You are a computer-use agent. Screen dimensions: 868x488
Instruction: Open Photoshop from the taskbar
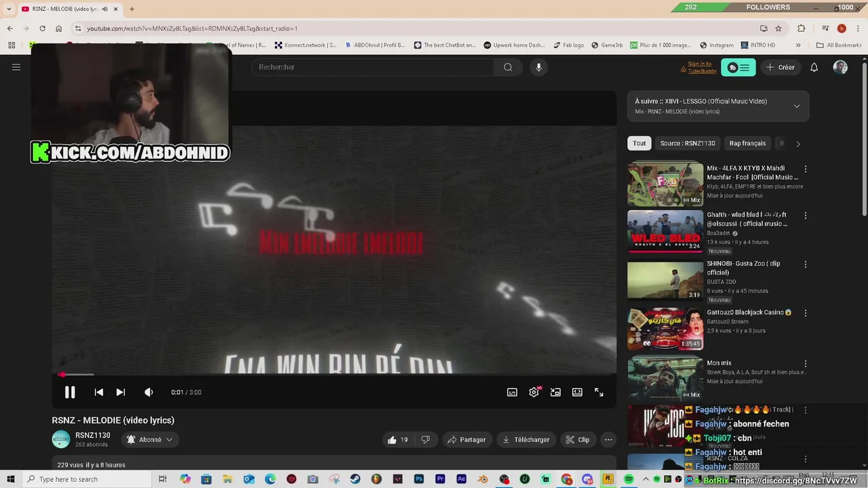coord(419,479)
